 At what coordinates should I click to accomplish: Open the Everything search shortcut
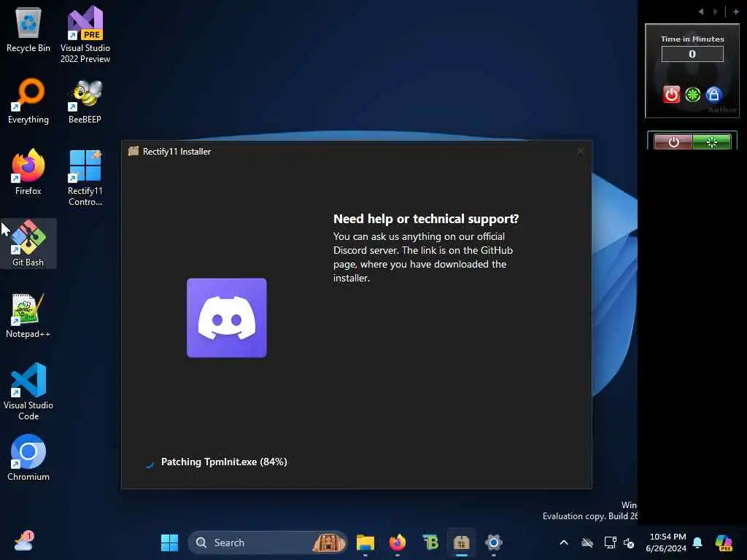[x=28, y=101]
